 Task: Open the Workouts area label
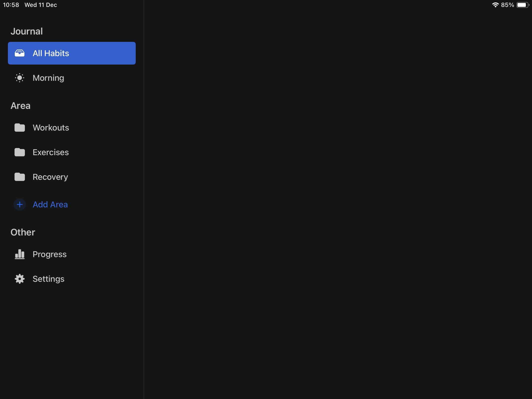click(x=51, y=128)
